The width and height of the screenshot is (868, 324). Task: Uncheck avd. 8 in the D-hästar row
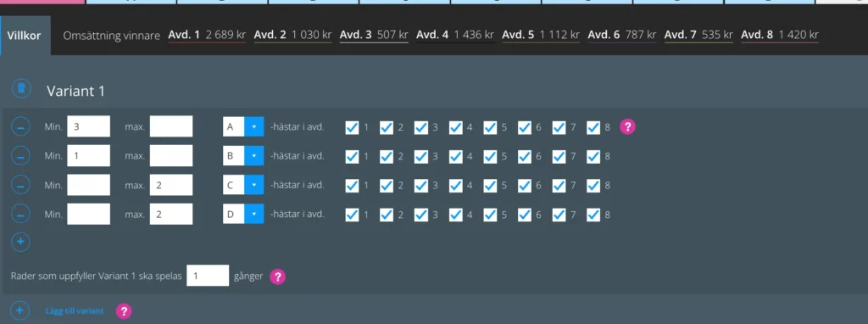click(593, 214)
